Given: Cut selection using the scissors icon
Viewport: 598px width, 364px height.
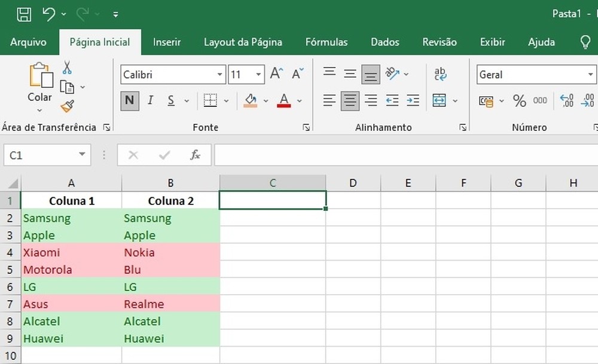Looking at the screenshot, I should 68,67.
